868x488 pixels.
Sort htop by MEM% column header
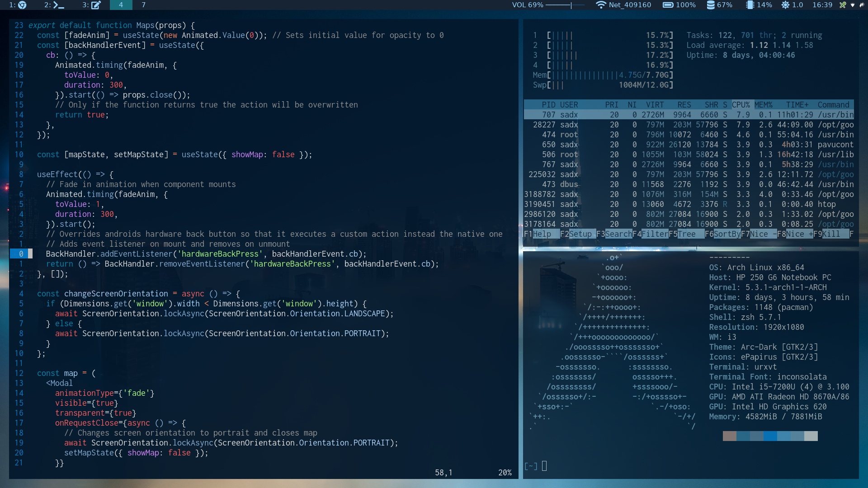coord(763,105)
